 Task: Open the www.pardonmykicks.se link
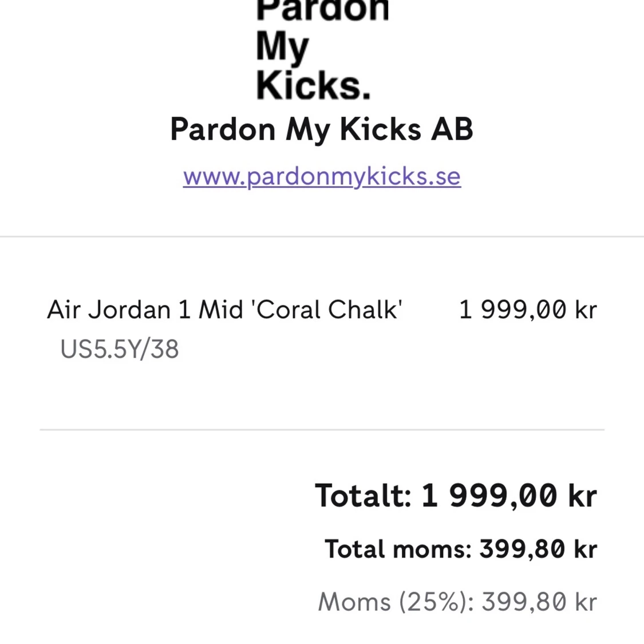(x=322, y=177)
